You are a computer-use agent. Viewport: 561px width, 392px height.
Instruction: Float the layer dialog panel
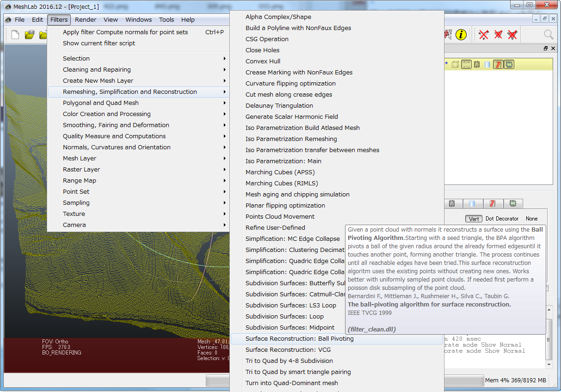pos(546,49)
